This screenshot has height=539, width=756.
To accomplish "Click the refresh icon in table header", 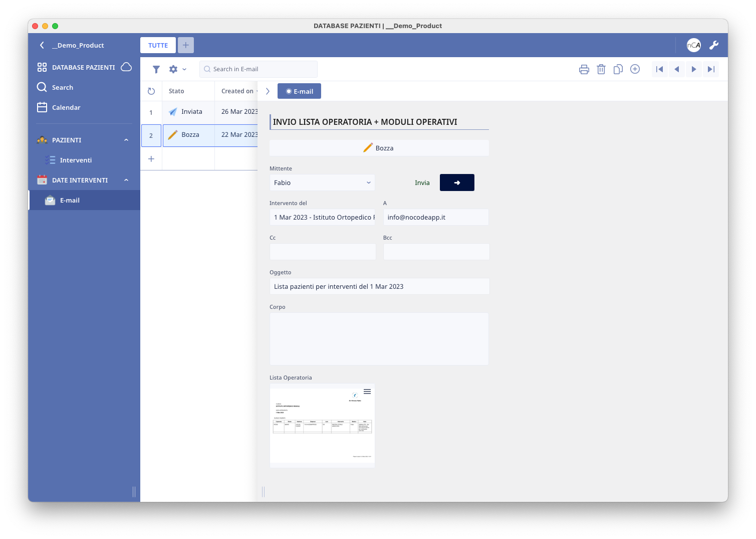I will [151, 91].
